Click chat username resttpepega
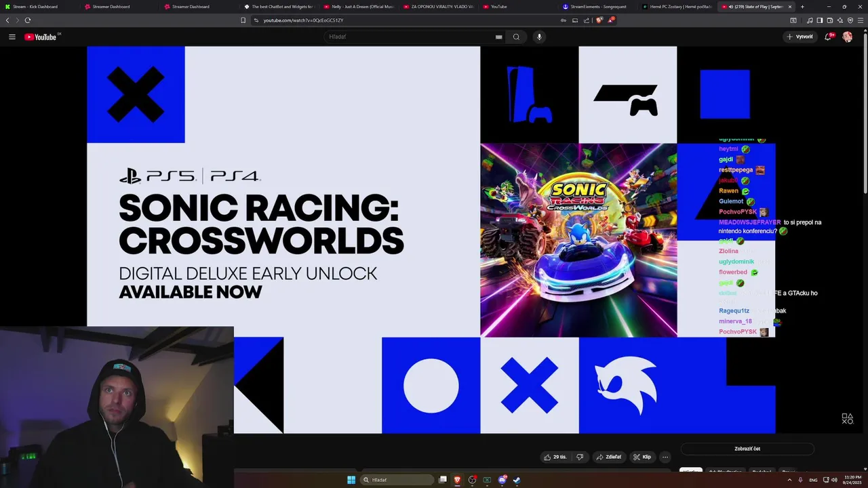 [x=736, y=169]
